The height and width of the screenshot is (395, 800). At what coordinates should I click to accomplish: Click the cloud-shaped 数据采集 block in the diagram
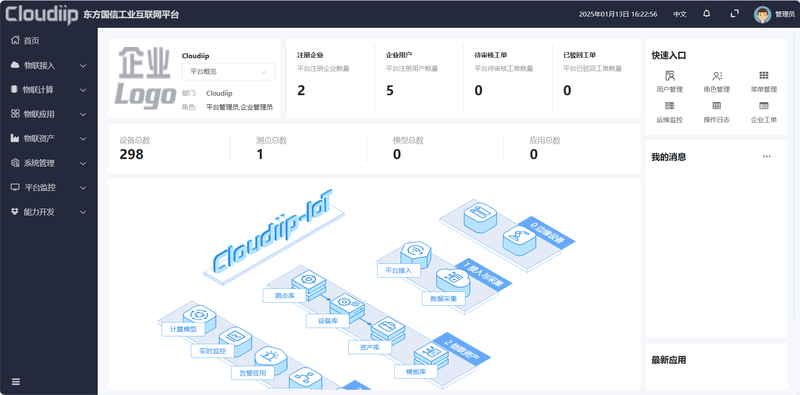point(453,281)
